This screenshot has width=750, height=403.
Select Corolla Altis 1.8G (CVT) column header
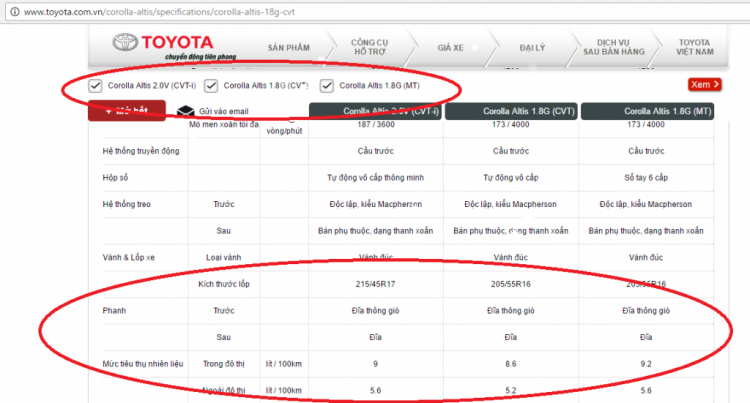[x=511, y=111]
